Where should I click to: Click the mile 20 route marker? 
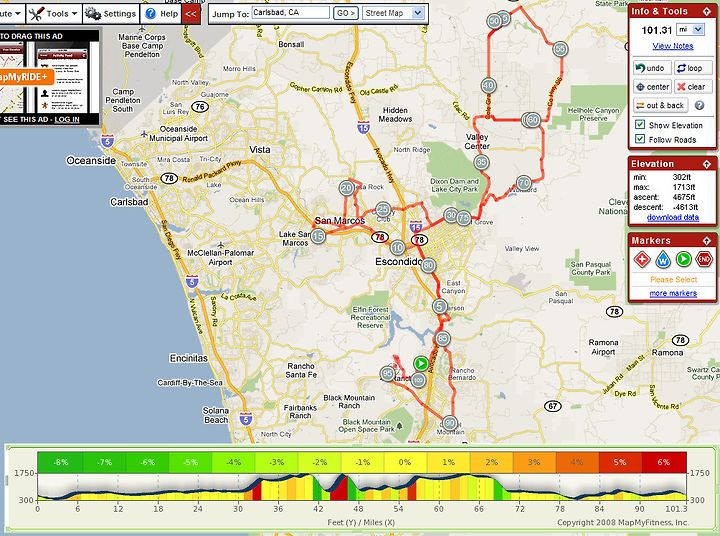click(x=347, y=188)
